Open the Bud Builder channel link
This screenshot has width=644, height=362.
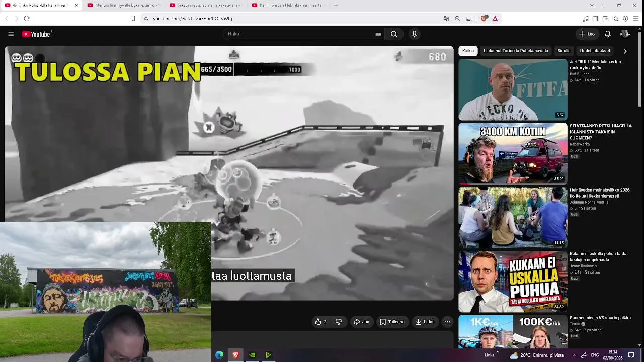[x=579, y=74]
